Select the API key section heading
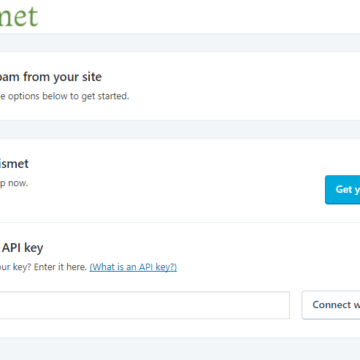 pos(22,248)
